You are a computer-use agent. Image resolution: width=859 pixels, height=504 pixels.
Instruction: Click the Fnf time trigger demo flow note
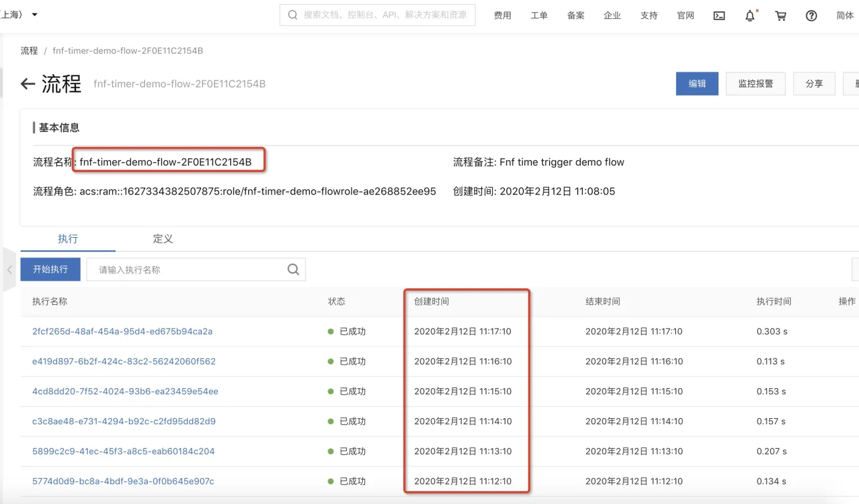(562, 162)
